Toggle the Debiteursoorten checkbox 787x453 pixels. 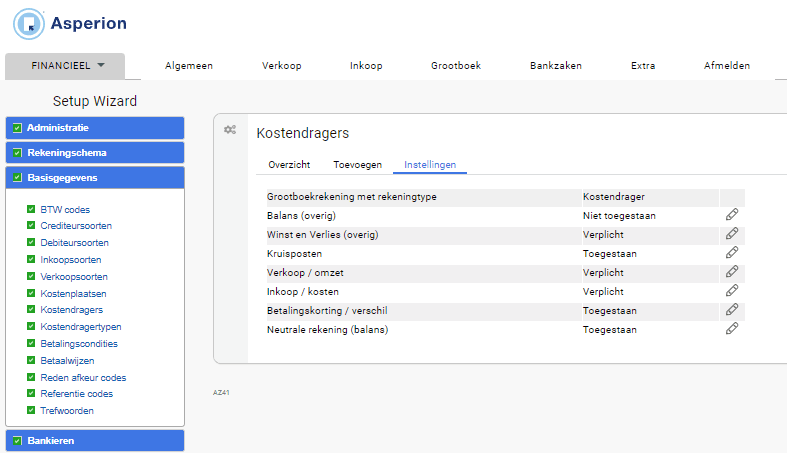point(31,242)
